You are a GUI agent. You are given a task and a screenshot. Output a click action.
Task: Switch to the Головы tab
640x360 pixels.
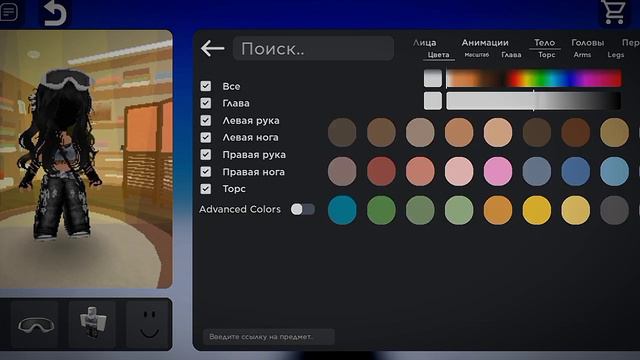(587, 42)
